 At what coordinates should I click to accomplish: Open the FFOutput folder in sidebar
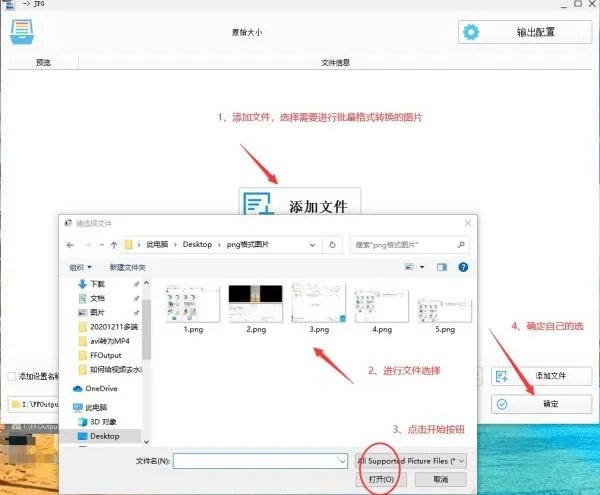100,355
